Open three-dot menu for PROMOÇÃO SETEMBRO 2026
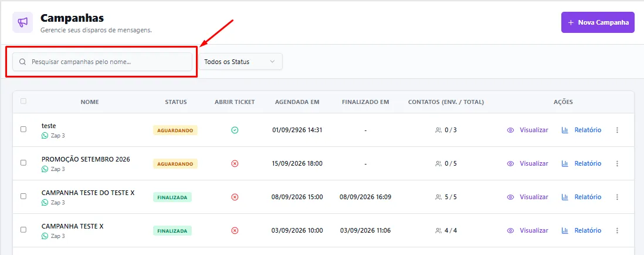Image resolution: width=644 pixels, height=255 pixels. [x=617, y=164]
